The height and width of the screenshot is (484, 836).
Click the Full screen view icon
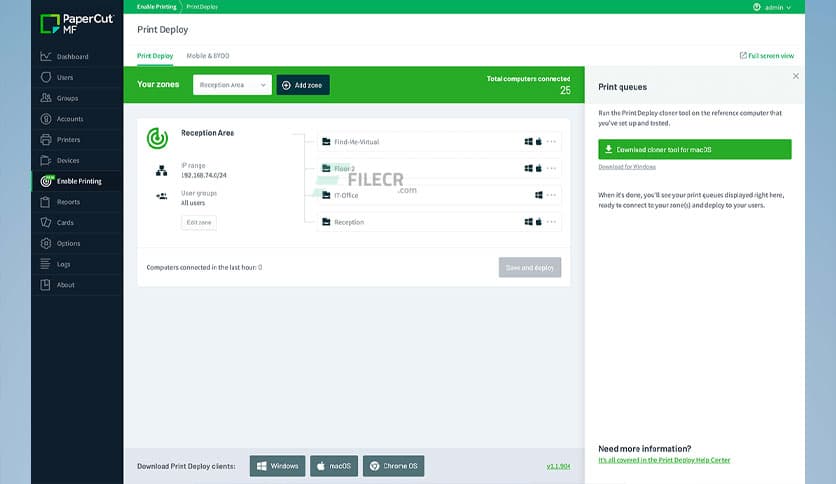tap(743, 55)
